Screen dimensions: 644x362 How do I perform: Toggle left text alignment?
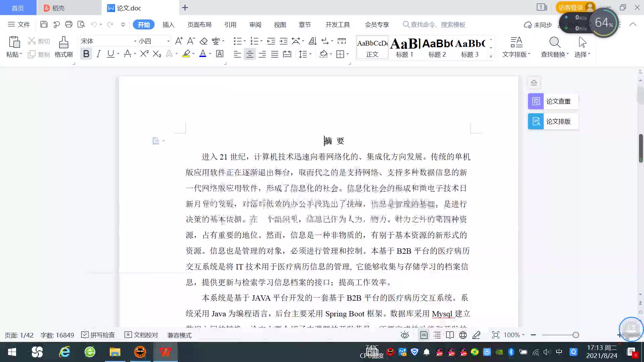pos(237,54)
